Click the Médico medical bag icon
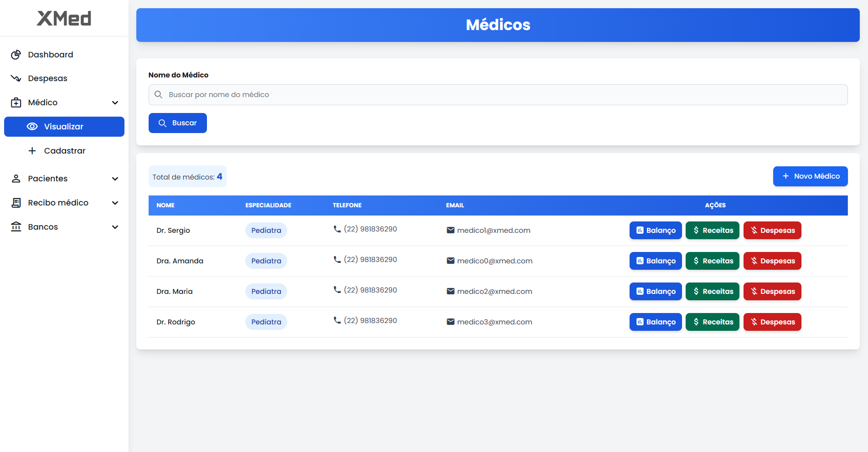The image size is (868, 452). coord(16,103)
